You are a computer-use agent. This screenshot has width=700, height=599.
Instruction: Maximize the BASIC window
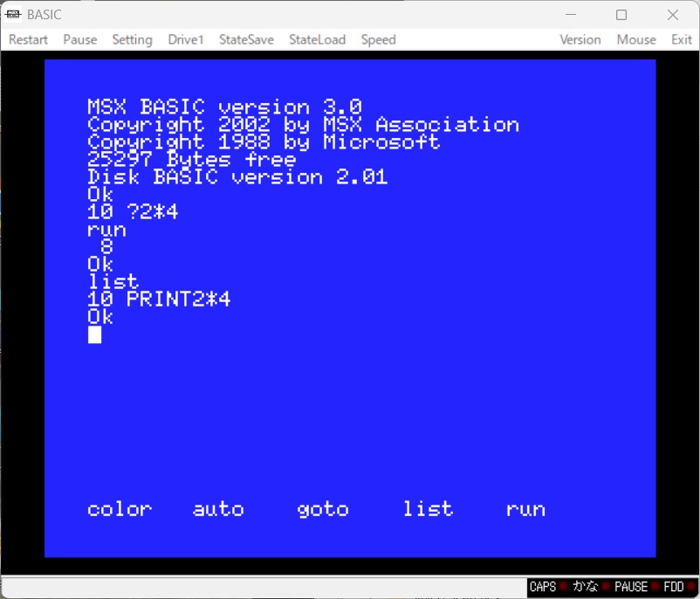click(x=621, y=15)
